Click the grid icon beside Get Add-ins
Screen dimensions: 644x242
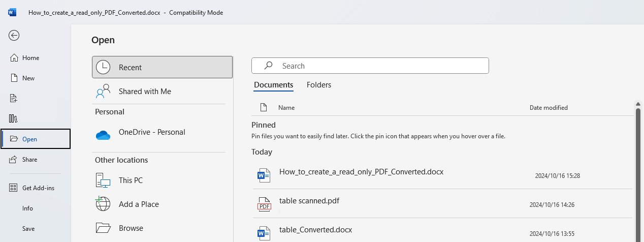14,188
